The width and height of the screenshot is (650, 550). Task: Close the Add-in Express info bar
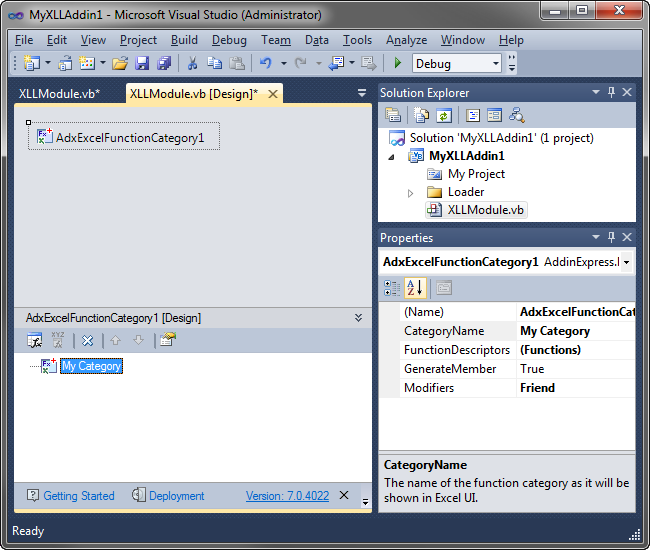pyautogui.click(x=344, y=495)
